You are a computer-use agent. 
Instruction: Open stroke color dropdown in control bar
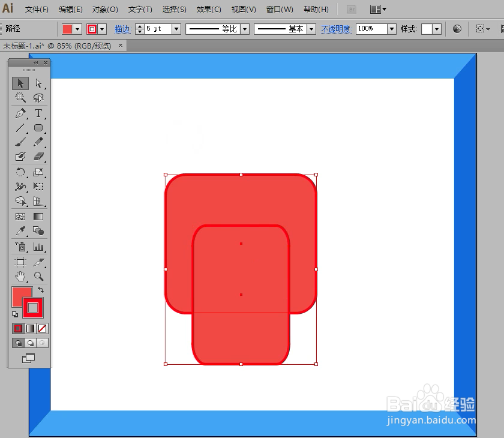click(x=102, y=29)
